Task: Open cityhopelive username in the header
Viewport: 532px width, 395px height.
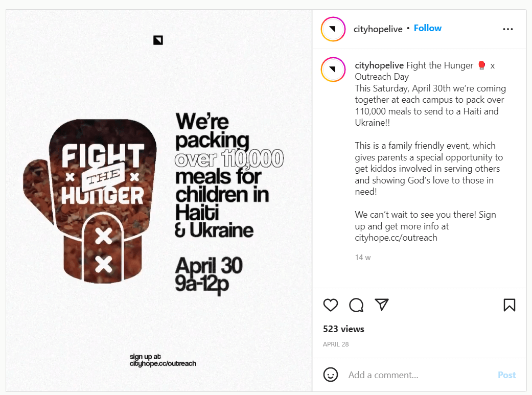Action: tap(378, 29)
